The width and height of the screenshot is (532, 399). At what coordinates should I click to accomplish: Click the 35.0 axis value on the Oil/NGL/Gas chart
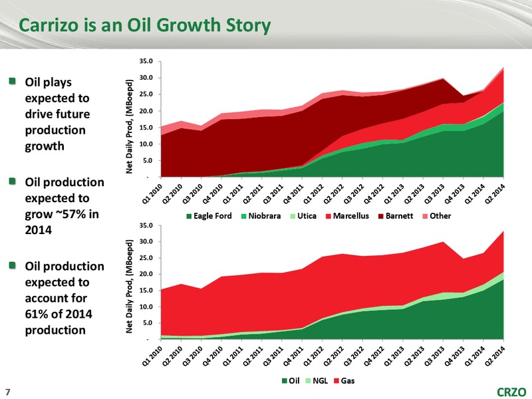pyautogui.click(x=146, y=225)
